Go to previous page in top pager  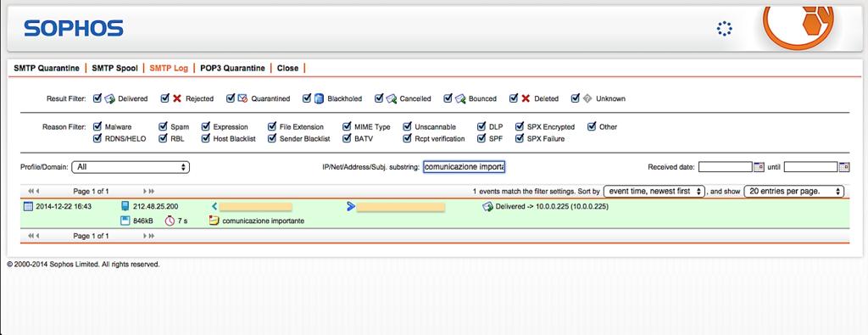tap(37, 191)
